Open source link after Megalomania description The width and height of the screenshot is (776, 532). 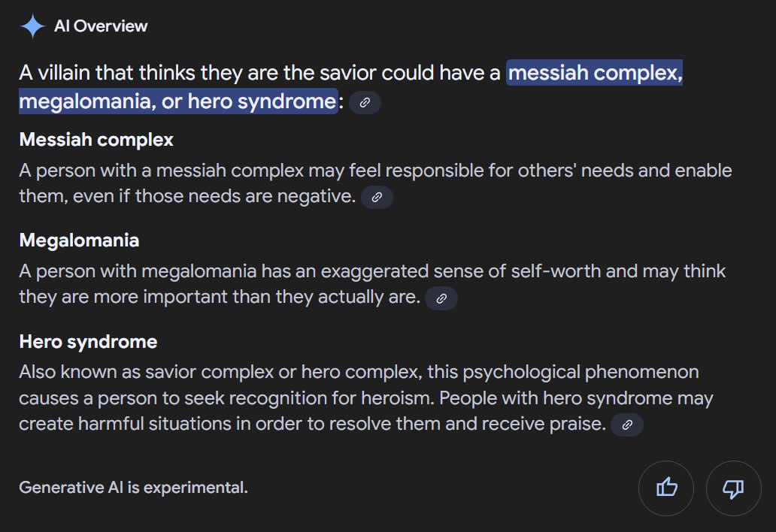441,298
